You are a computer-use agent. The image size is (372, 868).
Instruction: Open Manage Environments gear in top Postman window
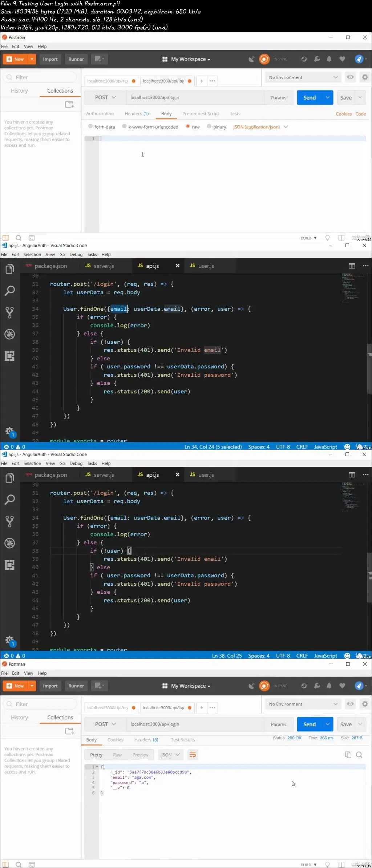point(365,77)
